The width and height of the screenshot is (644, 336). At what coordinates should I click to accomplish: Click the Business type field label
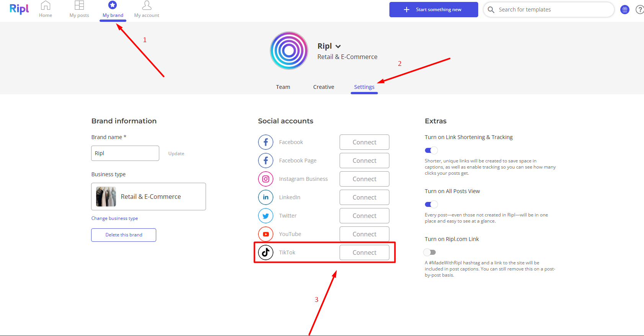click(108, 174)
